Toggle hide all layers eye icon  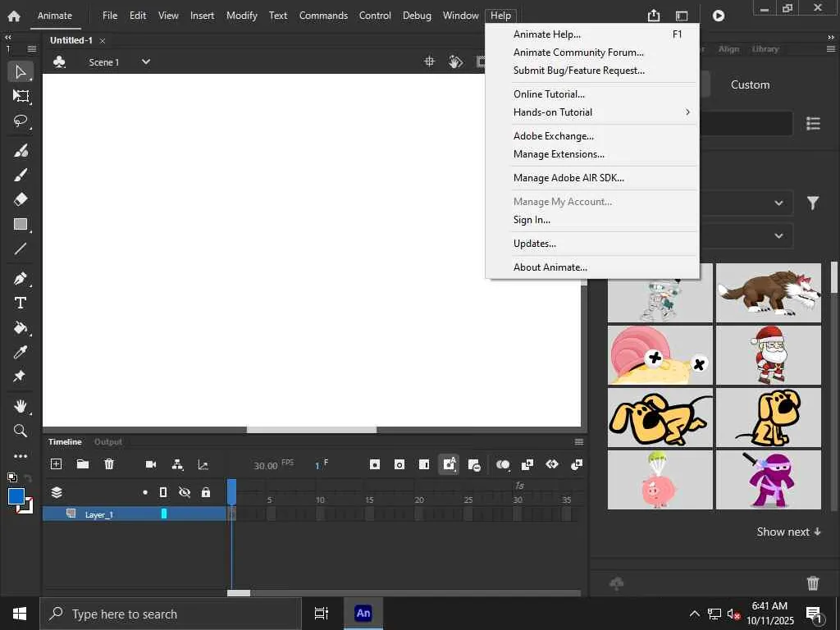coord(185,492)
